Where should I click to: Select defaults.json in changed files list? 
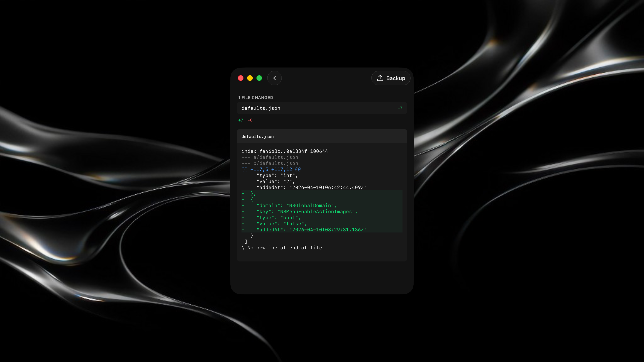pos(261,108)
